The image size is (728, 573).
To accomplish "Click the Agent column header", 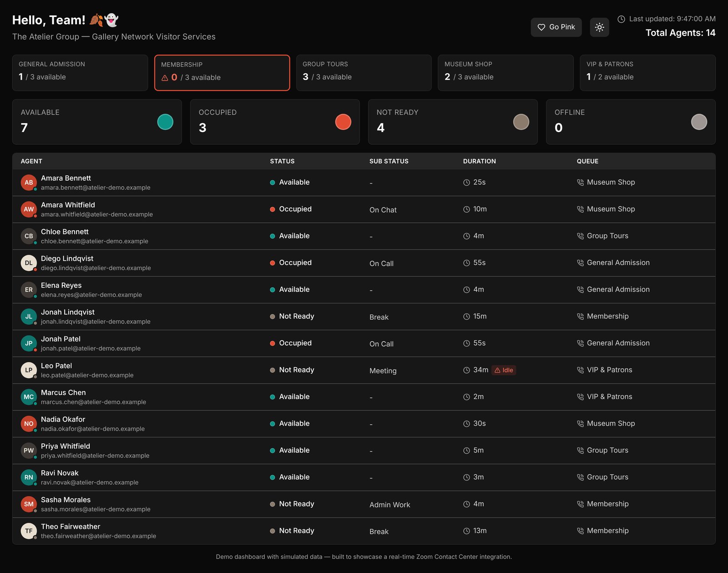I will pos(31,161).
